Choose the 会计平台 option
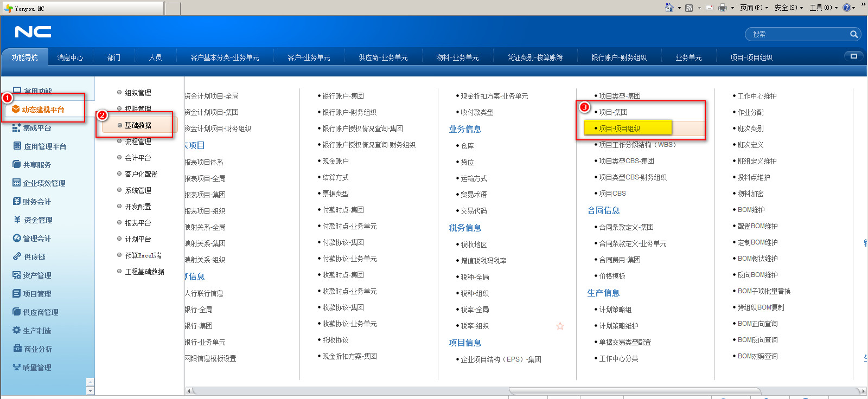868x399 pixels. pyautogui.click(x=138, y=158)
